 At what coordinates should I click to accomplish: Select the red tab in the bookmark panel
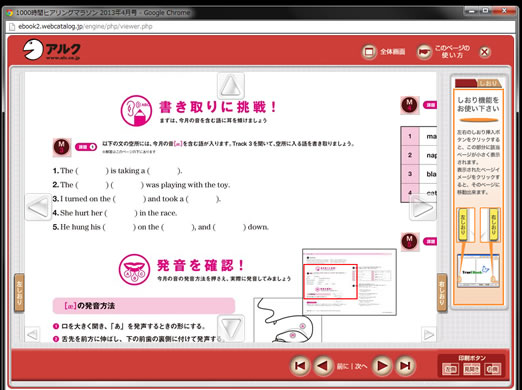click(466, 83)
